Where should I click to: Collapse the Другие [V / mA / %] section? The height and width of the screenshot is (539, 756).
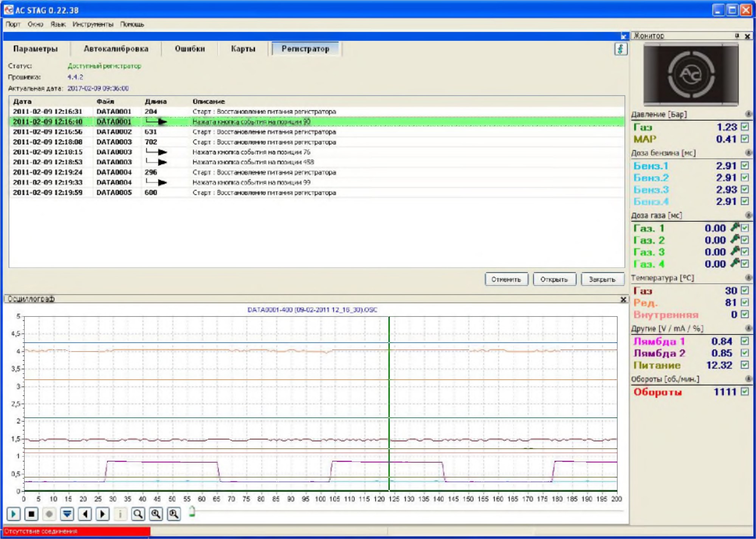(748, 328)
